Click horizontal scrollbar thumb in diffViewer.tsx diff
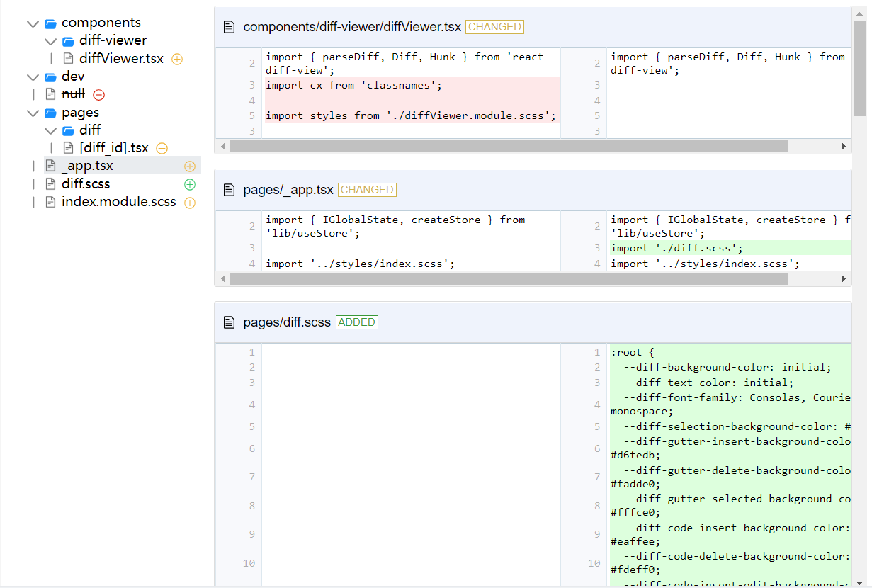The image size is (872, 588). pos(509,146)
